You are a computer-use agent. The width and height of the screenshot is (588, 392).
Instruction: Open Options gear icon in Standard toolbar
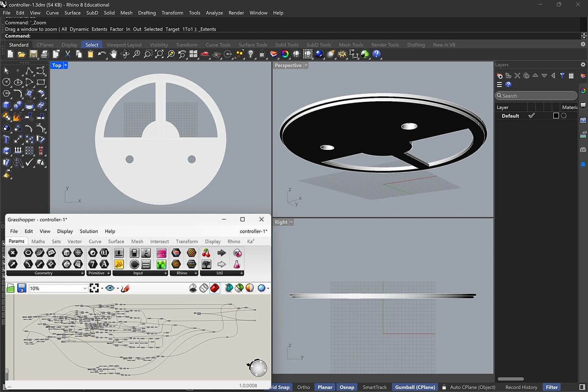point(342,54)
